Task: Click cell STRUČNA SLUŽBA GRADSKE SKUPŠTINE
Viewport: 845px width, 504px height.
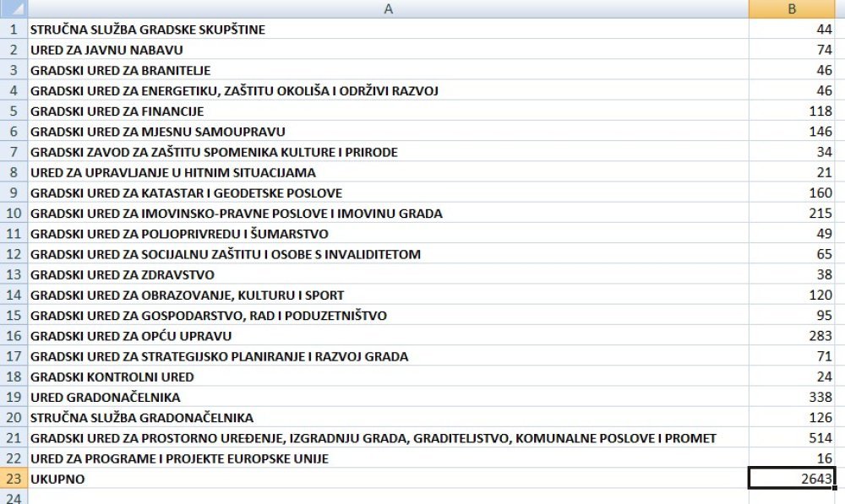Action: [x=388, y=29]
